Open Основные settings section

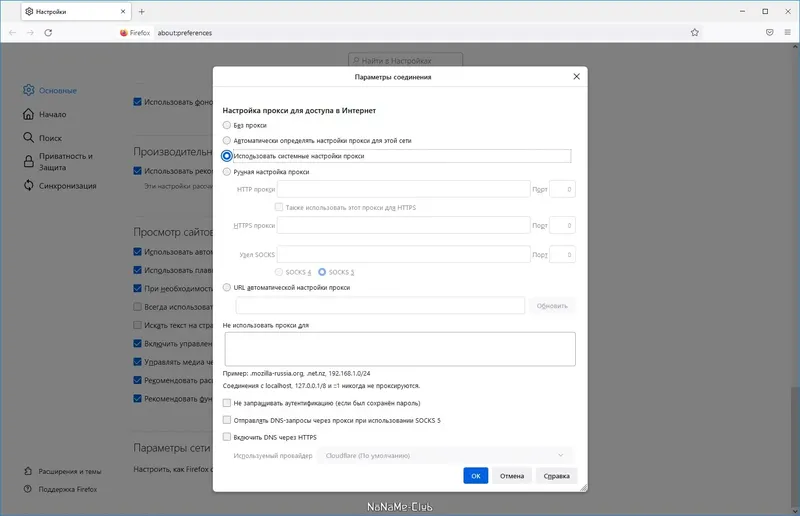pos(50,90)
